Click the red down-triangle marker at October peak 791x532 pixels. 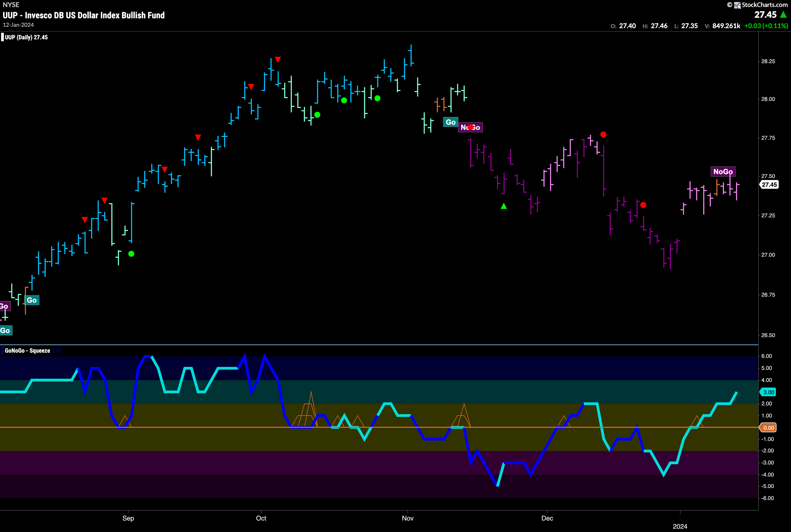click(x=278, y=60)
